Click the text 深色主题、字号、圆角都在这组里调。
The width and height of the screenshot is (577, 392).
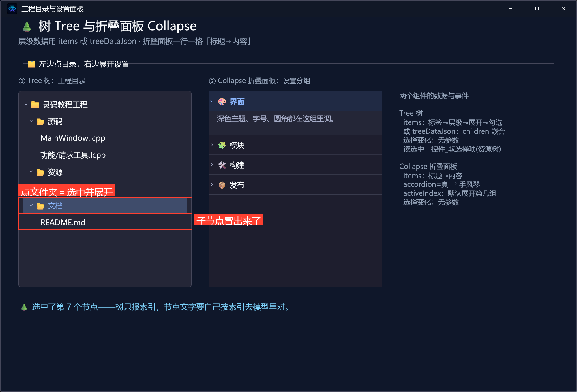pyautogui.click(x=276, y=119)
